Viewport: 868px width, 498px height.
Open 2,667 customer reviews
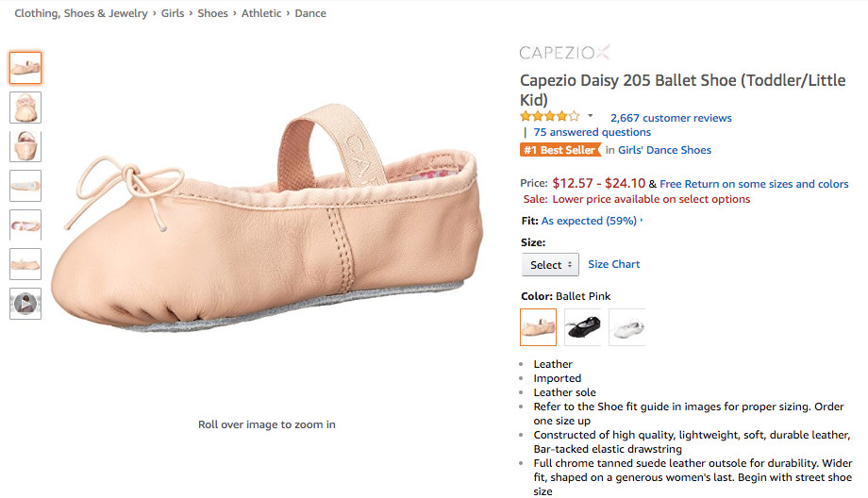tap(671, 118)
